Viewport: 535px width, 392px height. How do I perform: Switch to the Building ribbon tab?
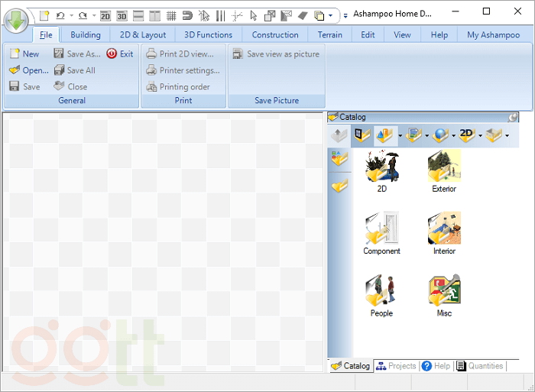coord(86,34)
